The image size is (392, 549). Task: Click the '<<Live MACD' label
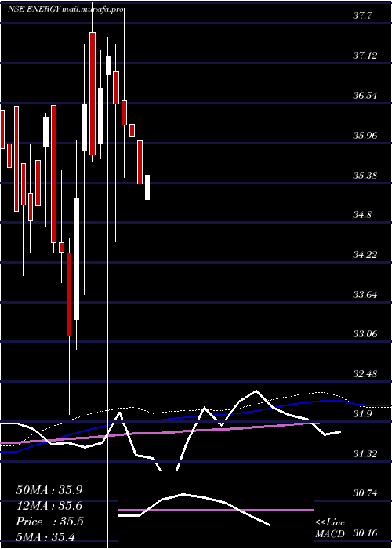(330, 528)
